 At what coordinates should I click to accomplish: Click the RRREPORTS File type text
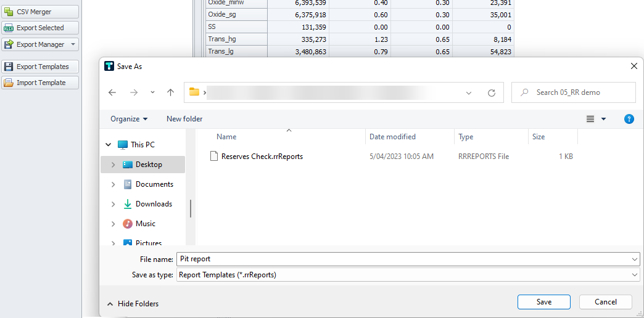(x=484, y=157)
